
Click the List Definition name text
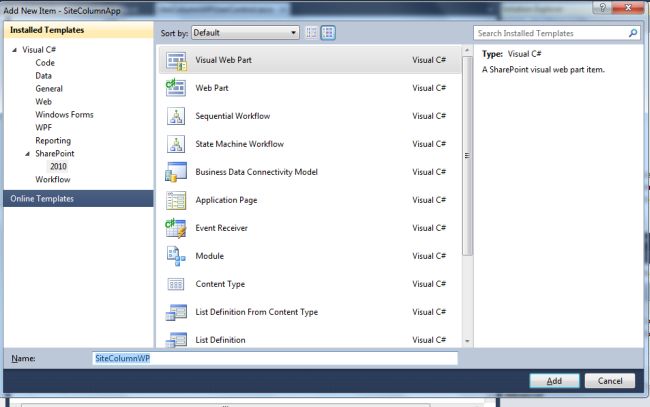[220, 340]
